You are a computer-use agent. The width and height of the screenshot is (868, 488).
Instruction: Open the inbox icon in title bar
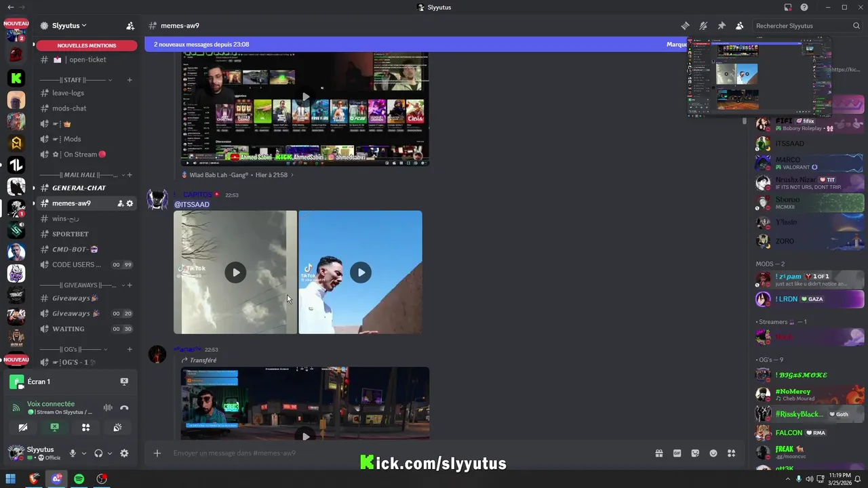pos(788,7)
